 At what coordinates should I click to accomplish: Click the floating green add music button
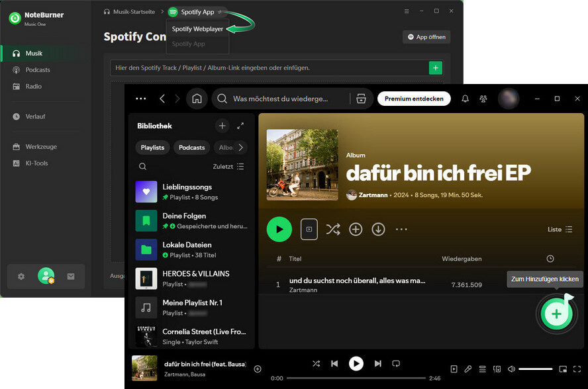pyautogui.click(x=556, y=314)
